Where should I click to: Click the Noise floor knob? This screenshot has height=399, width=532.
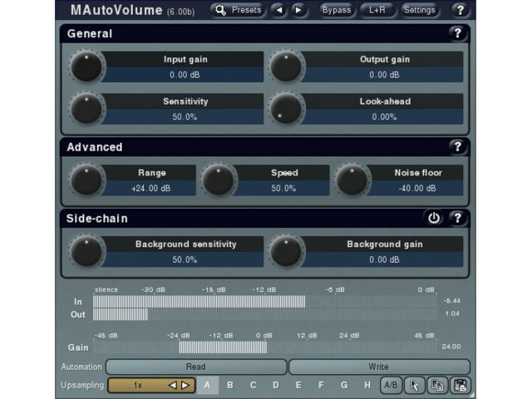[352, 180]
